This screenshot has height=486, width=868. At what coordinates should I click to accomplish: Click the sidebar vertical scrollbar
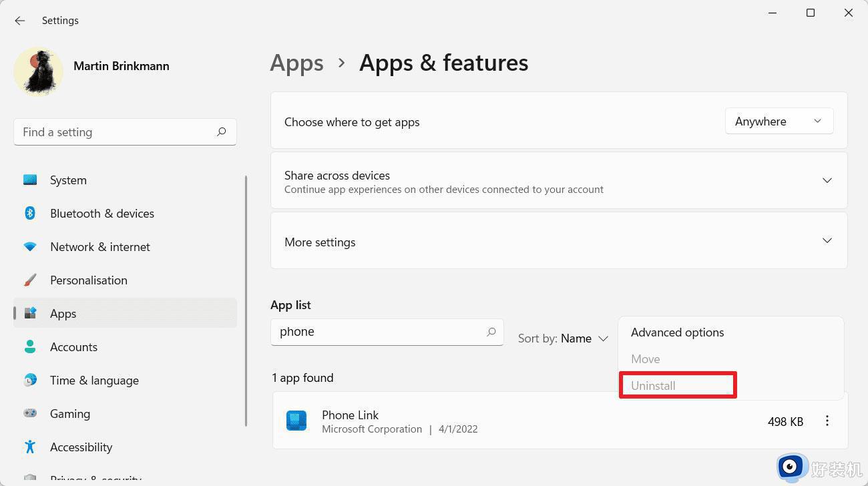tap(246, 300)
